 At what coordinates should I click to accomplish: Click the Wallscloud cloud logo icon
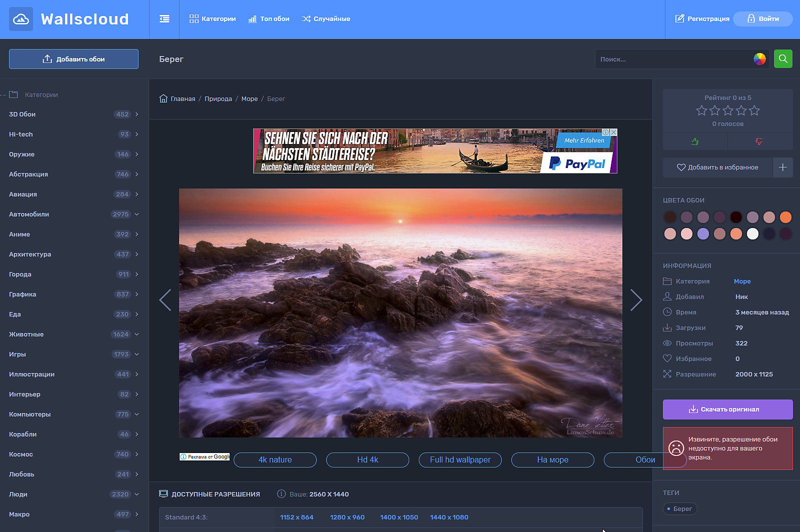(21, 19)
